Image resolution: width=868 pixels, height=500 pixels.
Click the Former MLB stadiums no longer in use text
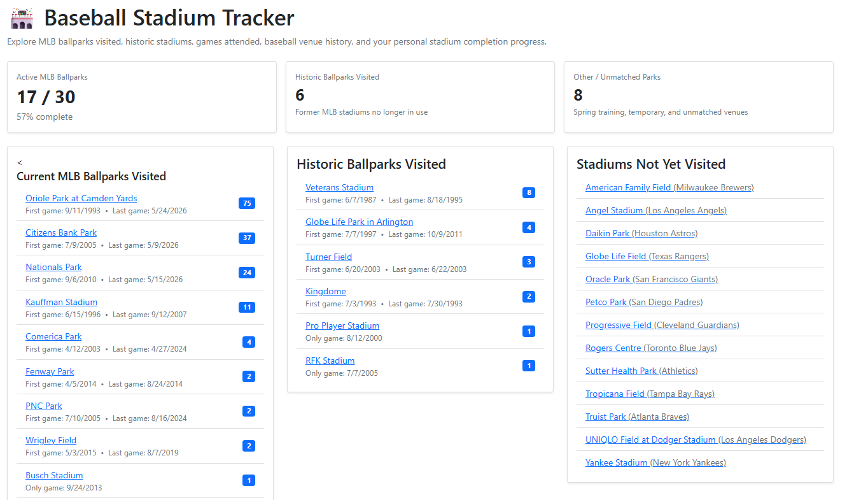[361, 112]
